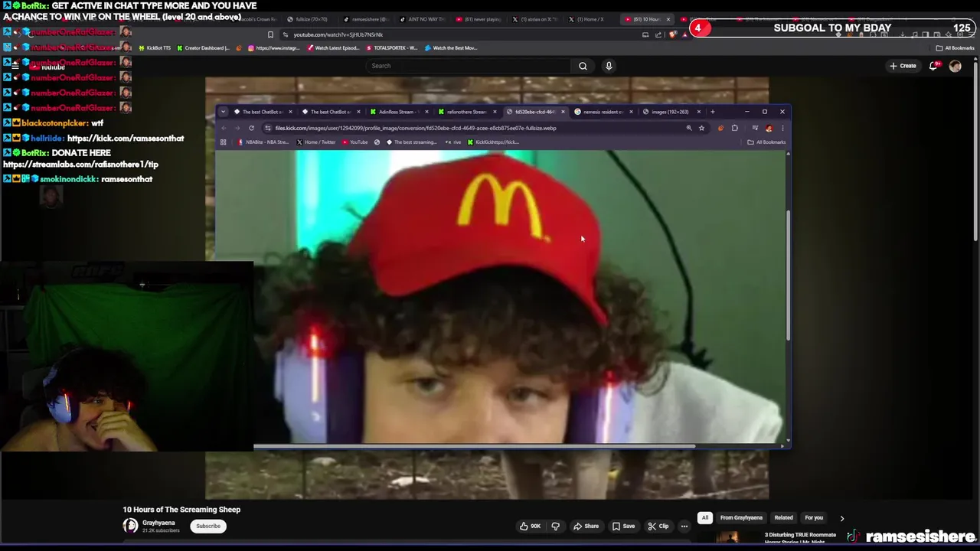This screenshot has width=980, height=551.
Task: Open the Clip tool under video
Action: (658, 526)
